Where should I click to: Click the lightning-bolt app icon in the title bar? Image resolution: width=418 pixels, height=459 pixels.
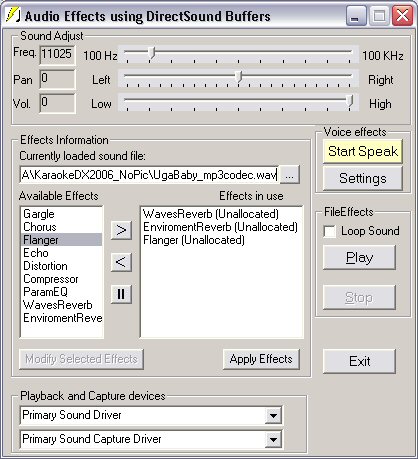point(13,16)
